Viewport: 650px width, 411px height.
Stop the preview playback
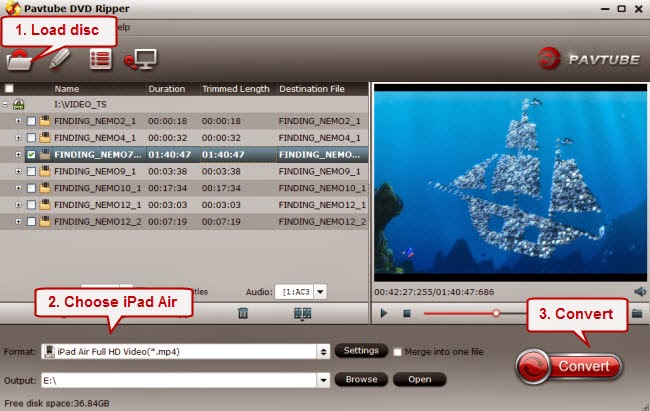(407, 314)
